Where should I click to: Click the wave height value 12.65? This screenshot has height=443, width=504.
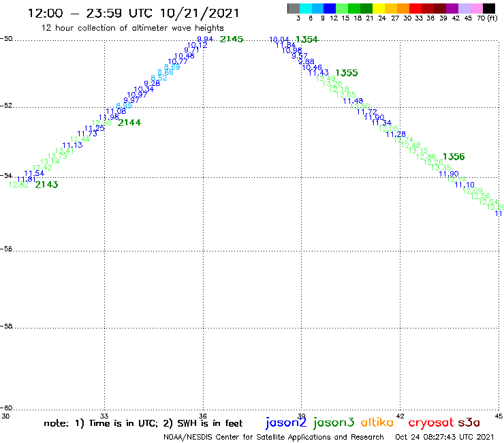346,95
